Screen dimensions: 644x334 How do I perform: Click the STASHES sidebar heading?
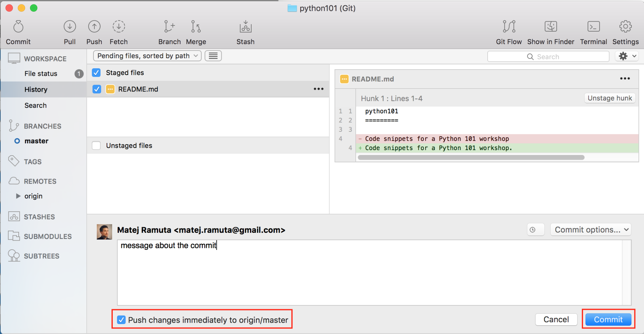pyautogui.click(x=39, y=217)
